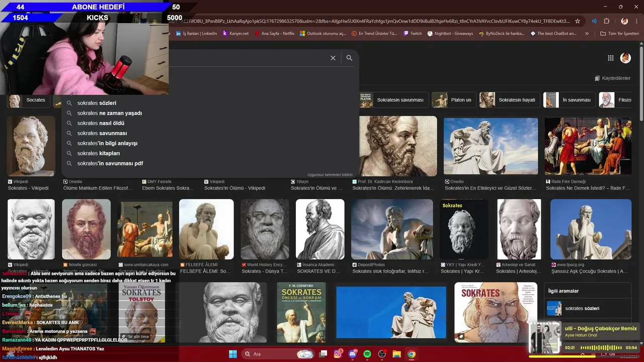
Task: Open Task View on the taskbar
Action: [x=324, y=354]
